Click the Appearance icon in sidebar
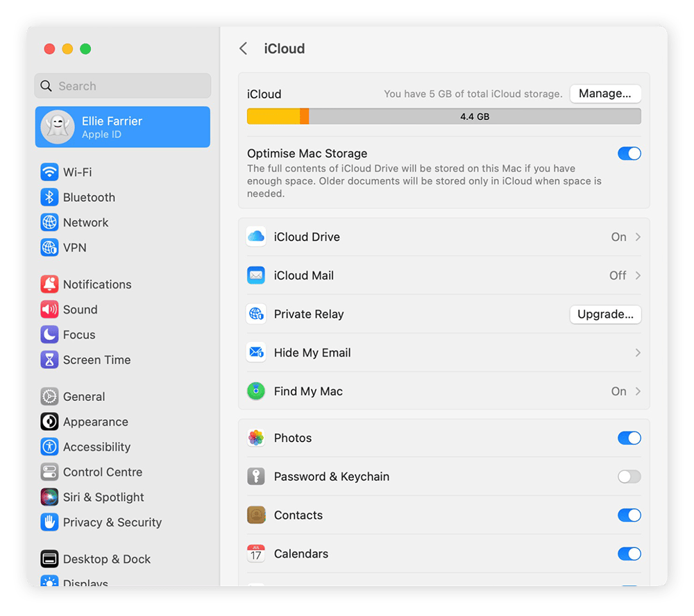Screen dimensions: 694x616 [49, 422]
